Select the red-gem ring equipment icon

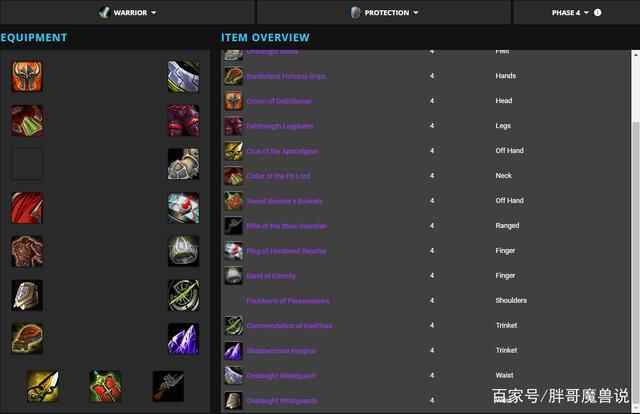(x=184, y=208)
